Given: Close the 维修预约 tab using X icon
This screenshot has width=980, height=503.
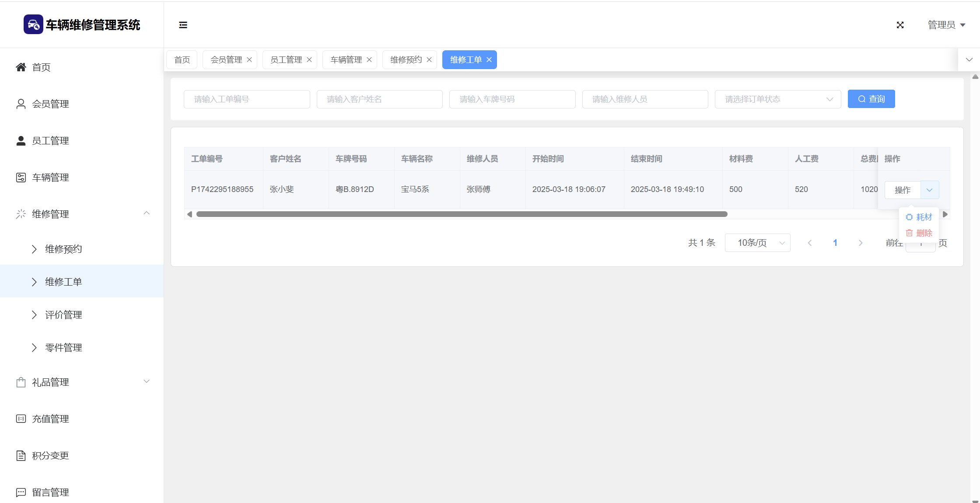Looking at the screenshot, I should [429, 60].
